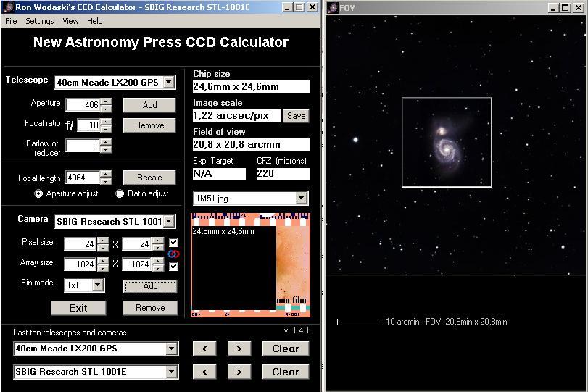The height and width of the screenshot is (392, 588).
Task: Go to previous telescope in history
Action: pyautogui.click(x=204, y=349)
